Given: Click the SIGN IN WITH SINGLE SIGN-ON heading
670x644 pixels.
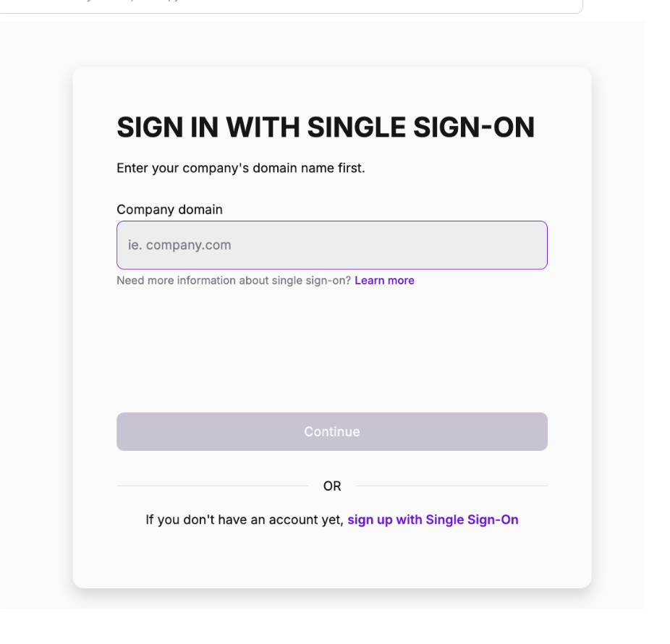Looking at the screenshot, I should click(x=326, y=127).
